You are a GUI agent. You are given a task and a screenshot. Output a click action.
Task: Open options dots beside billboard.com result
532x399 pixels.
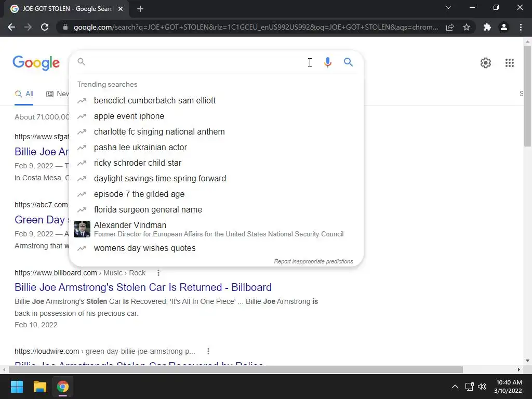[158, 273]
